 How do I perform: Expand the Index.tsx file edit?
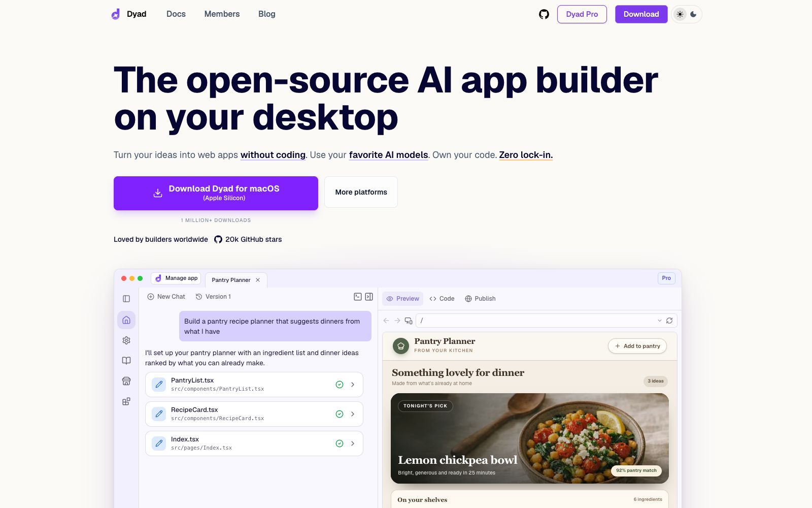pos(353,443)
